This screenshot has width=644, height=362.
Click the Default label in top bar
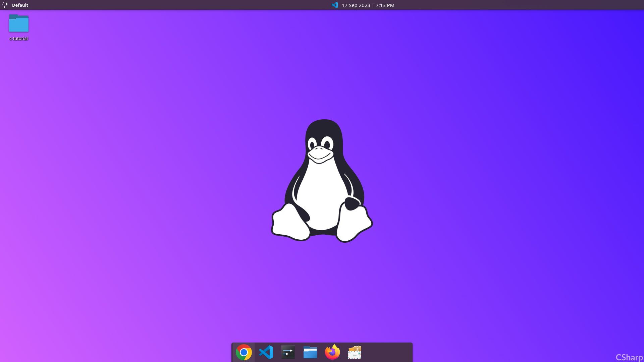20,5
